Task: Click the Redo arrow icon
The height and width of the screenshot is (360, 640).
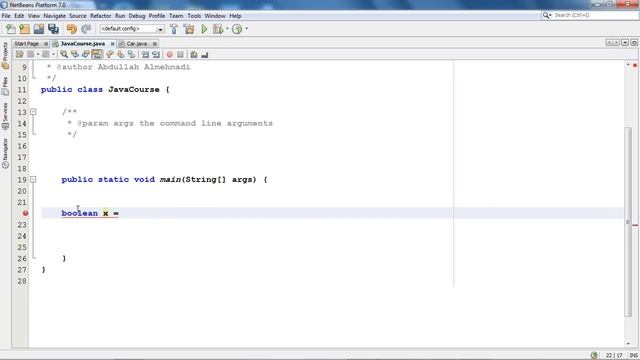Action: pos(86,29)
